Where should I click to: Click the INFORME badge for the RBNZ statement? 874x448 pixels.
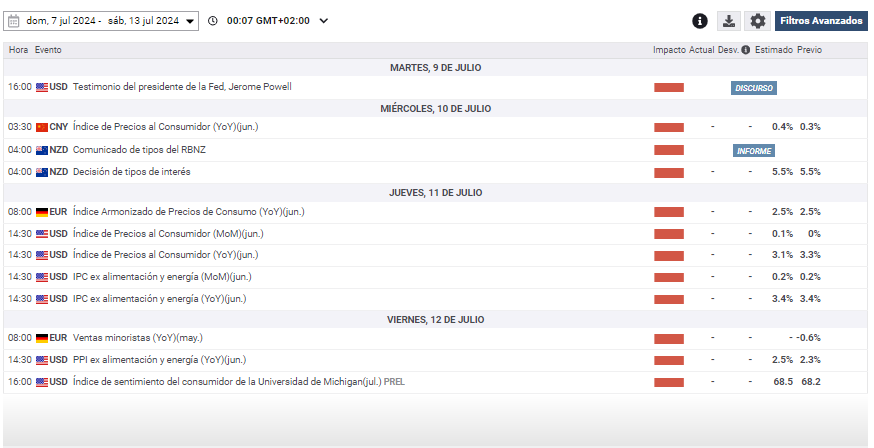click(753, 151)
